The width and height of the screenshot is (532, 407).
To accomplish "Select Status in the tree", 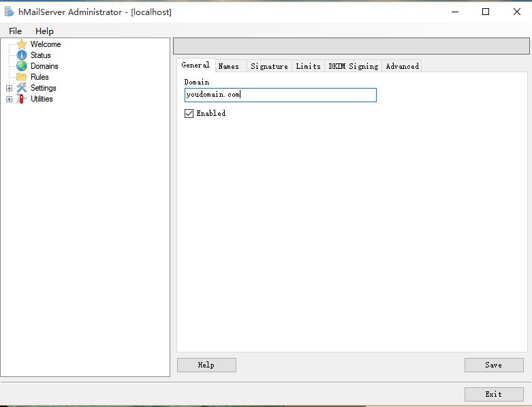I will 41,55.
